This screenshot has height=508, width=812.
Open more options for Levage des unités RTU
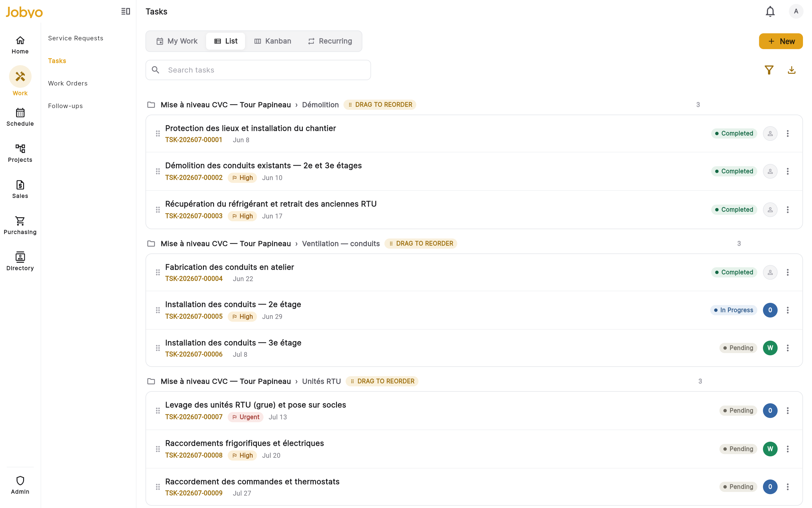[787, 411]
